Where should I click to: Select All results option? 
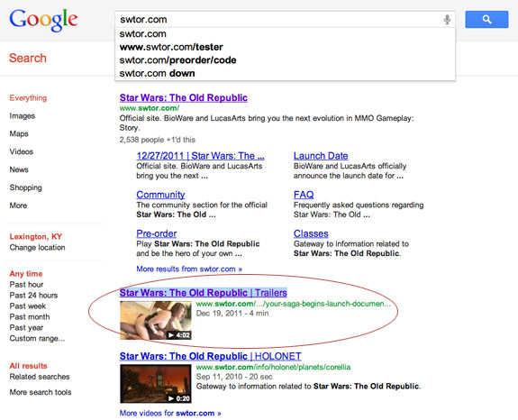click(29, 366)
